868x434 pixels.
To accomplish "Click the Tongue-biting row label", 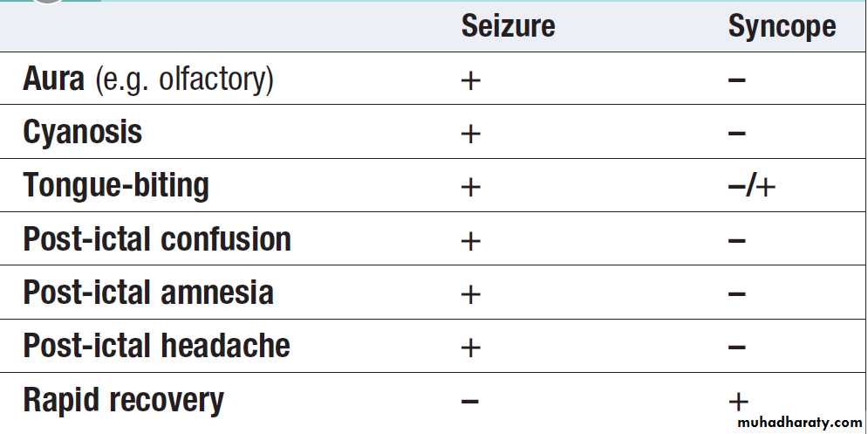I will pos(116,186).
